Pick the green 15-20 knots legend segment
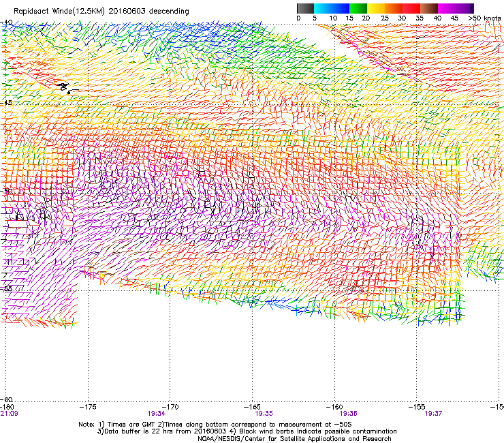This screenshot has width=504, height=443. tap(358, 8)
